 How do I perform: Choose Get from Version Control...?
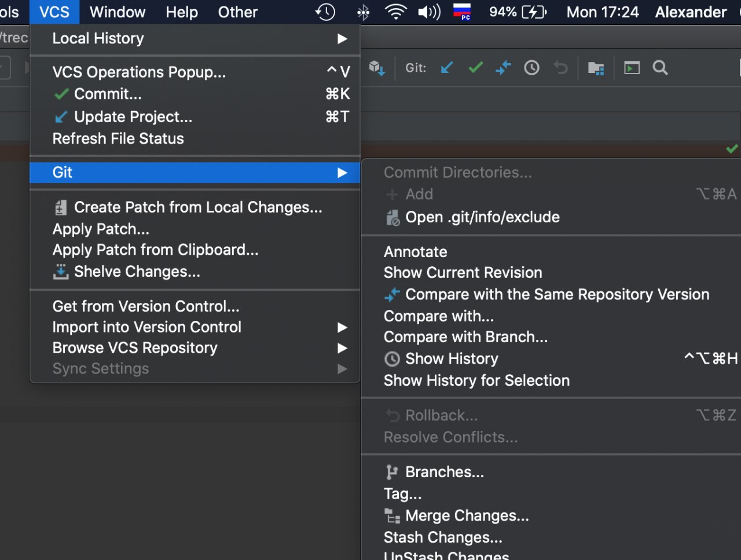195,306
